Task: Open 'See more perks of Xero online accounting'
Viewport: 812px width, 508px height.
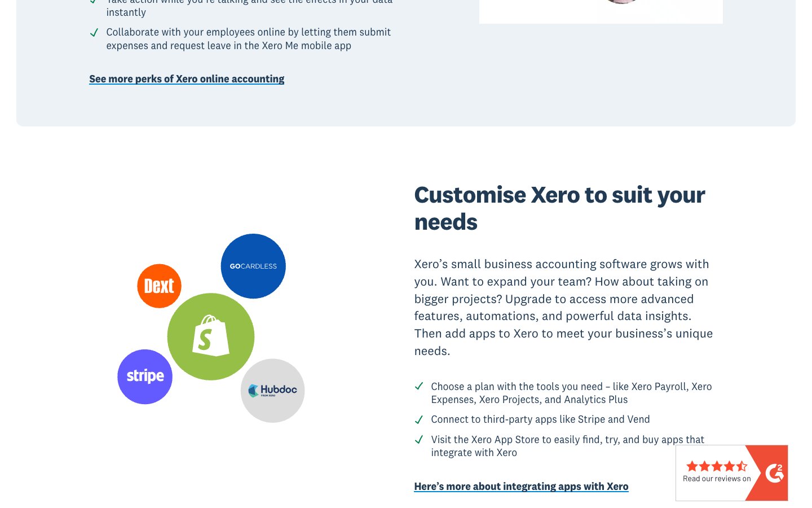Action: [187, 79]
